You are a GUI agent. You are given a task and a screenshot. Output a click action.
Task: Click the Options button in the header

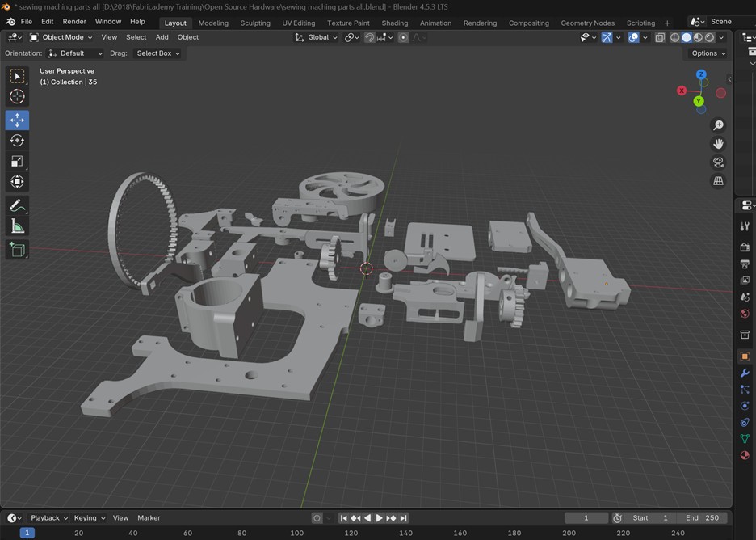pos(708,53)
